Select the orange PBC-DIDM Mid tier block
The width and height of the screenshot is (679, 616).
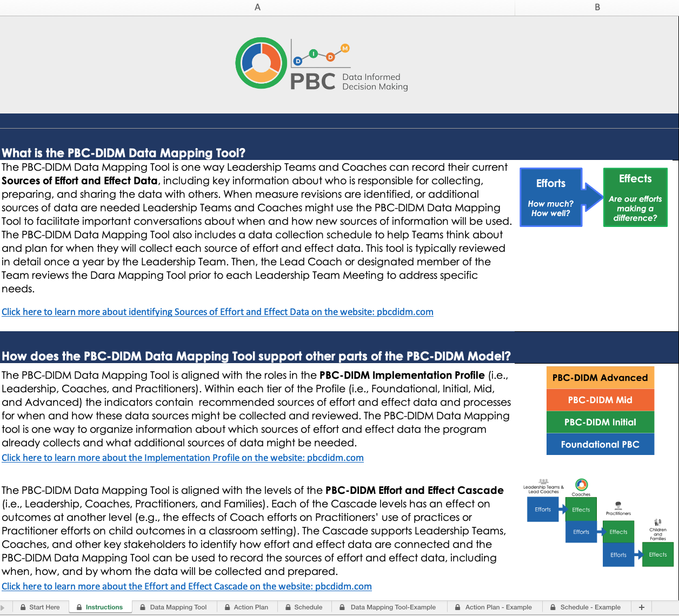tap(600, 400)
